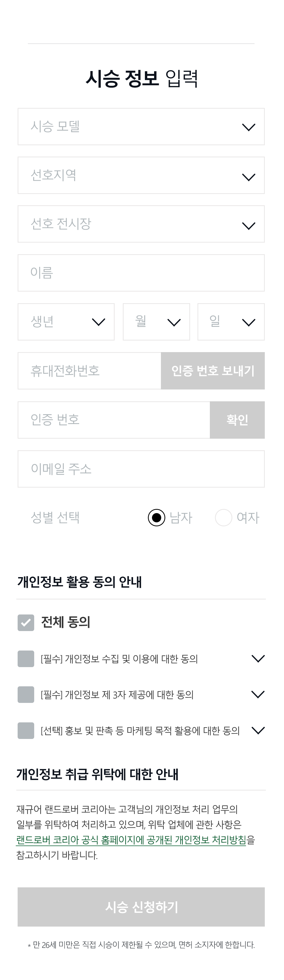The image size is (284, 980).
Task: Expand the 선호지역 dropdown
Action: coord(141,175)
